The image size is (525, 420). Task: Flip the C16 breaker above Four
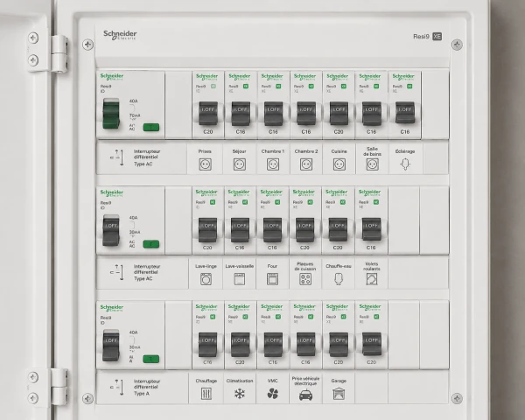tap(272, 230)
